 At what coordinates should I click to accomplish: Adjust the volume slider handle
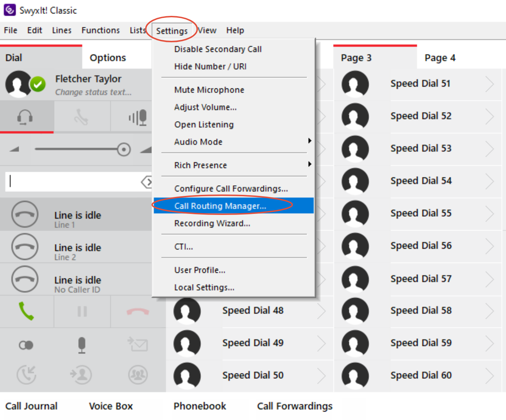click(x=124, y=149)
